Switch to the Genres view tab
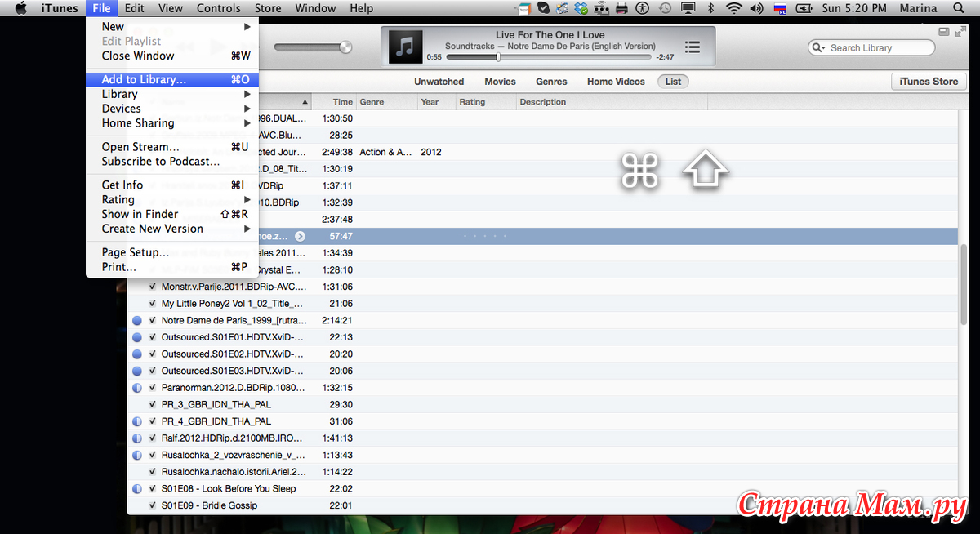980x534 pixels. coord(551,82)
